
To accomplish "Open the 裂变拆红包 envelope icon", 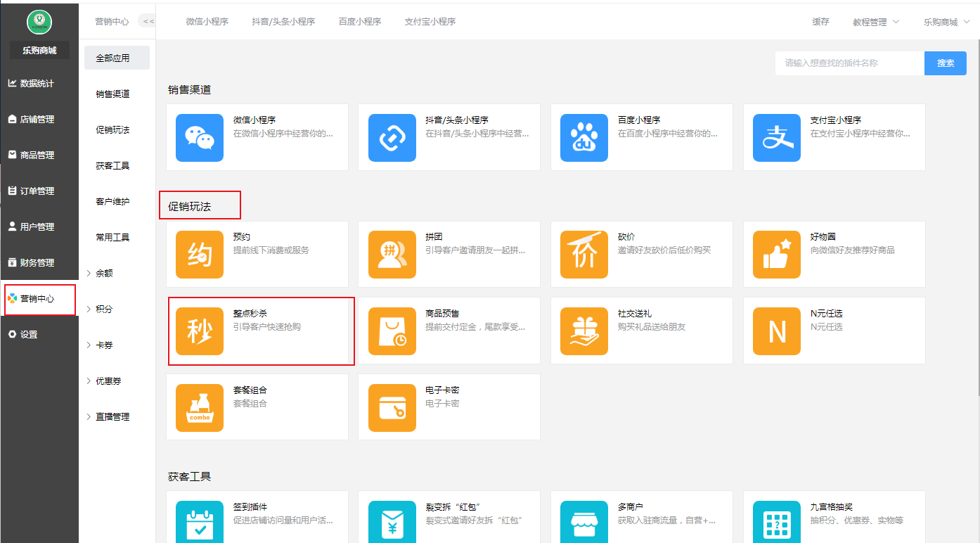I will (x=392, y=522).
